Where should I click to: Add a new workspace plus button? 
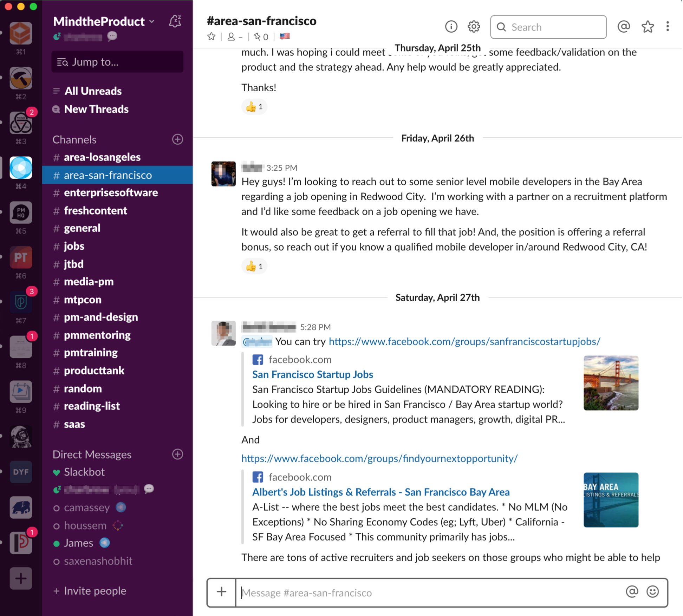click(21, 578)
